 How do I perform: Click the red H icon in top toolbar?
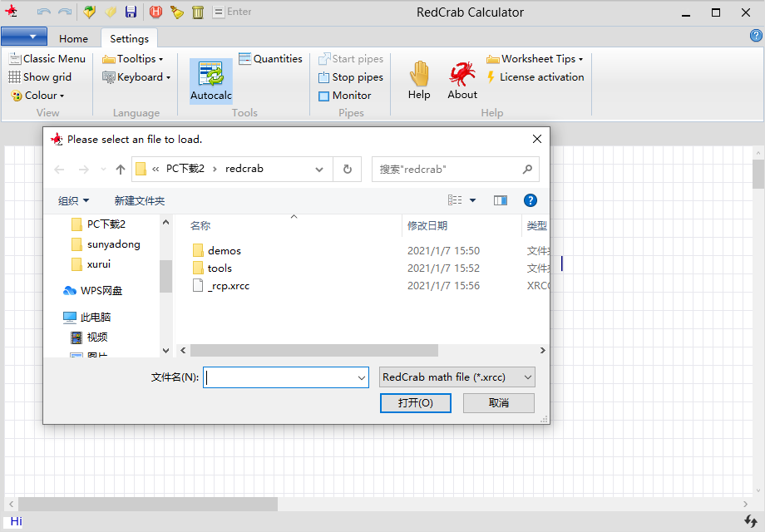pyautogui.click(x=155, y=12)
